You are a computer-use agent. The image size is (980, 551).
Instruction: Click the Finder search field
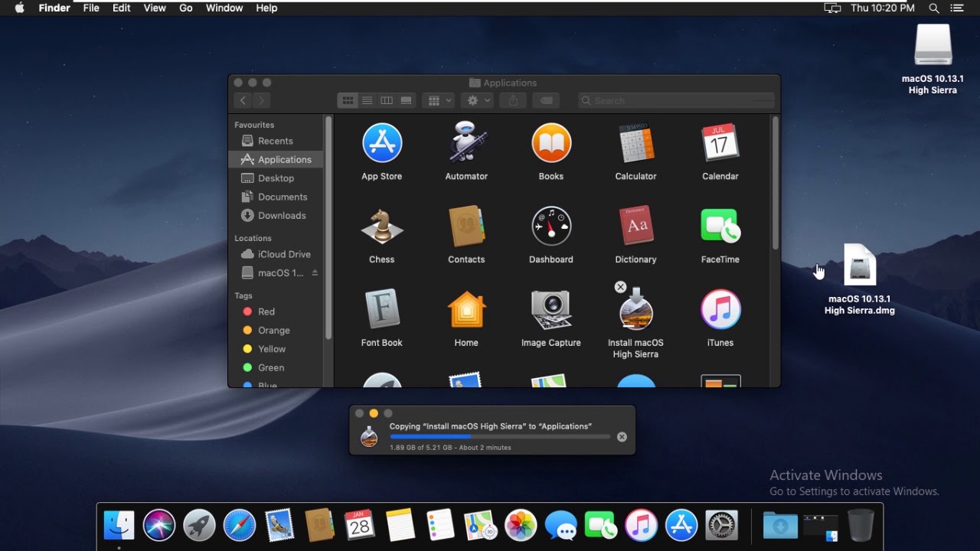(x=677, y=100)
